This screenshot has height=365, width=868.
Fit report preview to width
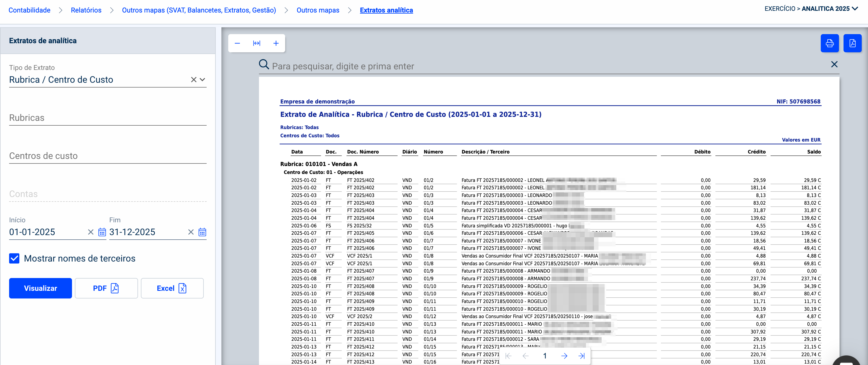[x=257, y=43]
